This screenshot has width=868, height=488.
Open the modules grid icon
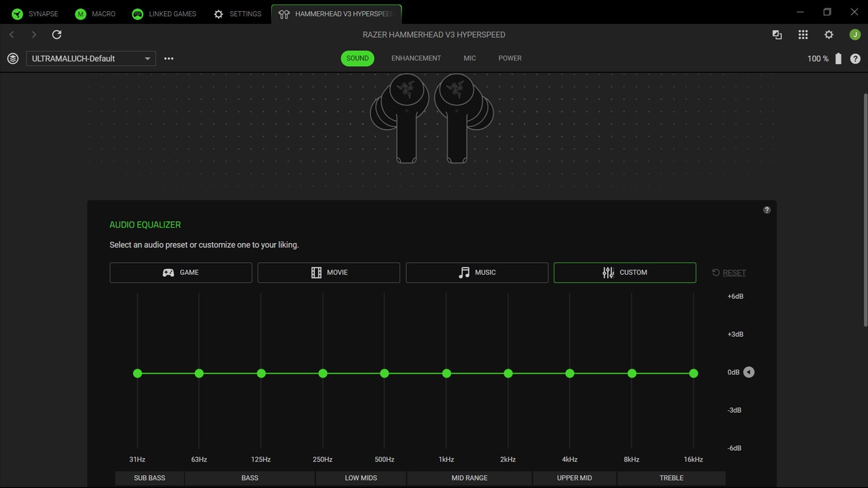(x=803, y=34)
